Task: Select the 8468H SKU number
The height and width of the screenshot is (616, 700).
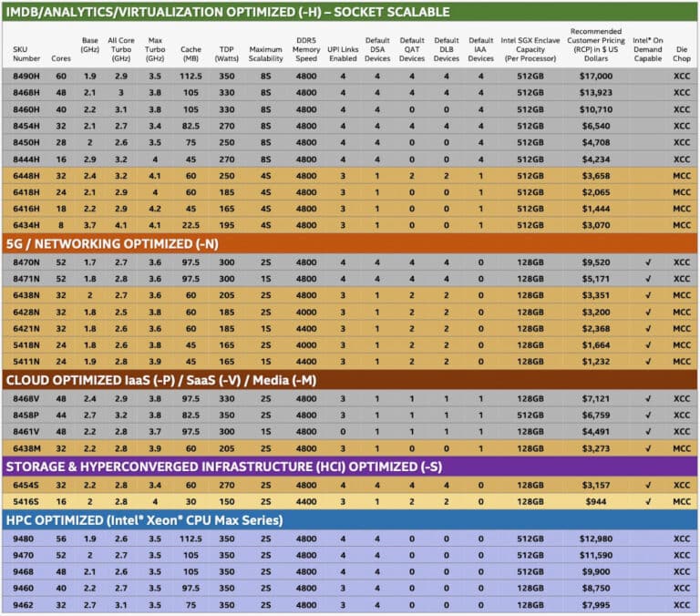Action: pos(26,93)
